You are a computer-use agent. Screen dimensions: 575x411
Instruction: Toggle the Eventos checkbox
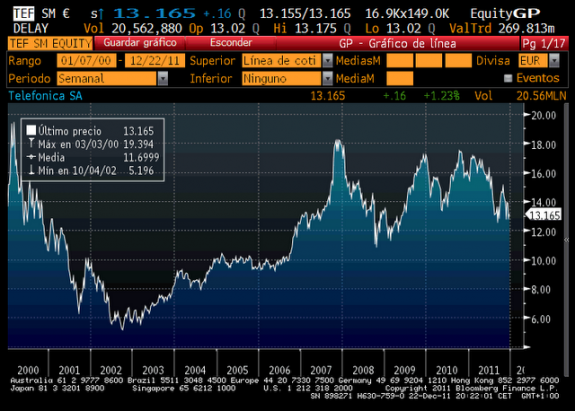tap(508, 78)
